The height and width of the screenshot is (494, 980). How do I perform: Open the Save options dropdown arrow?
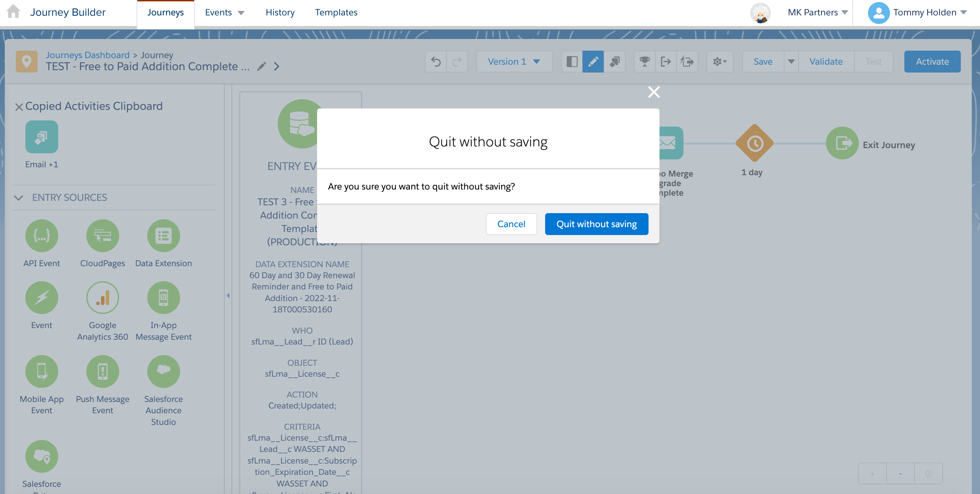pyautogui.click(x=791, y=62)
